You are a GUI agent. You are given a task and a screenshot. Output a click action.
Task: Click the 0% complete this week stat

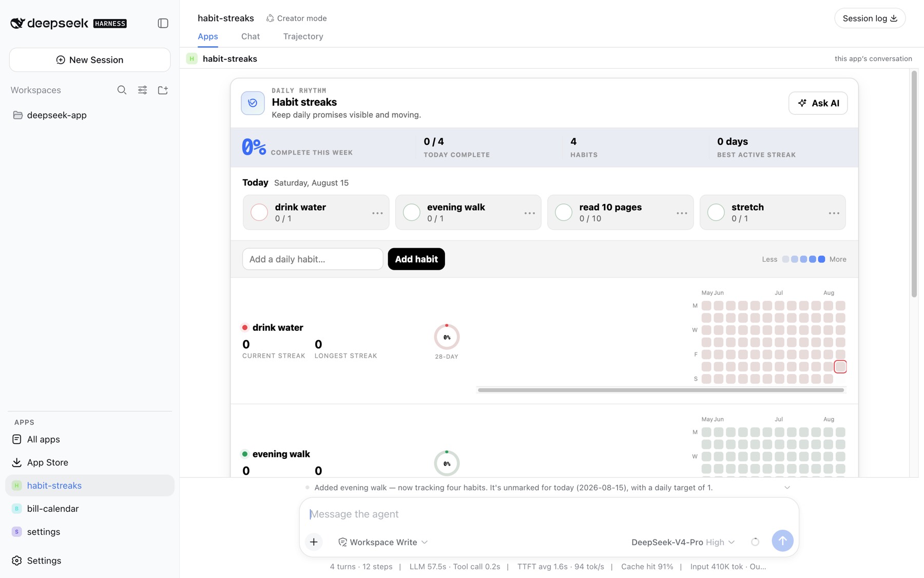point(297,147)
